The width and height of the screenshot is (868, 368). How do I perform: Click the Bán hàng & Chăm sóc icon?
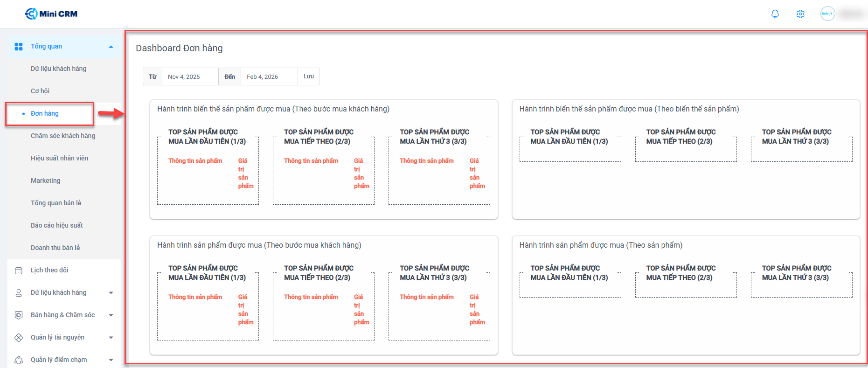coord(19,315)
